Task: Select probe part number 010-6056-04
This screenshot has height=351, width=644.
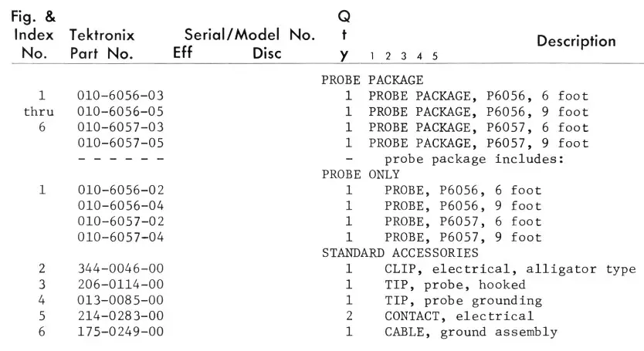Action: click(x=121, y=206)
